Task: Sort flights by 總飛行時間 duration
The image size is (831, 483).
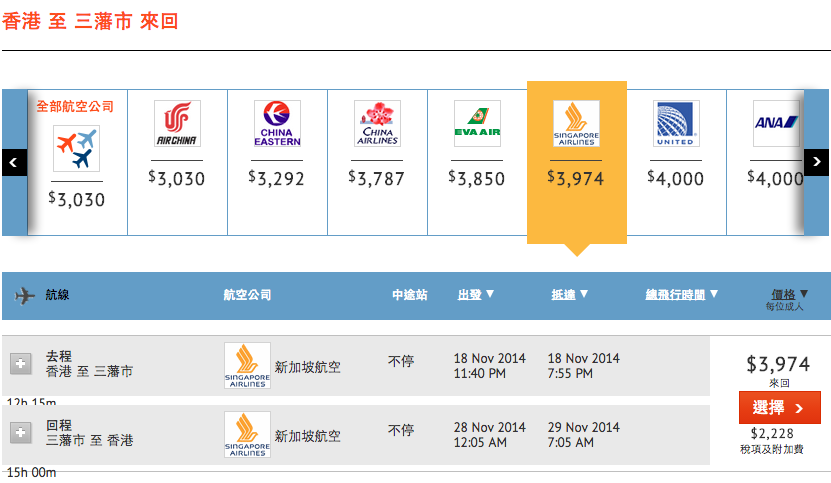Action: (682, 295)
